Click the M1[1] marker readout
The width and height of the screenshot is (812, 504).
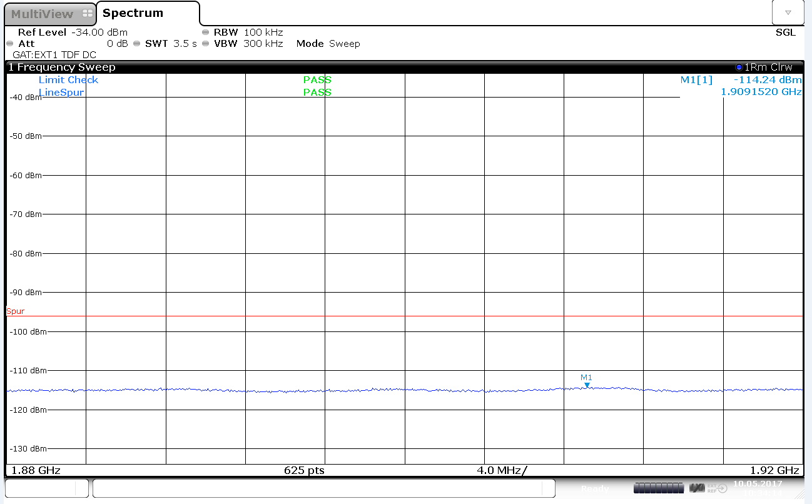(x=696, y=80)
